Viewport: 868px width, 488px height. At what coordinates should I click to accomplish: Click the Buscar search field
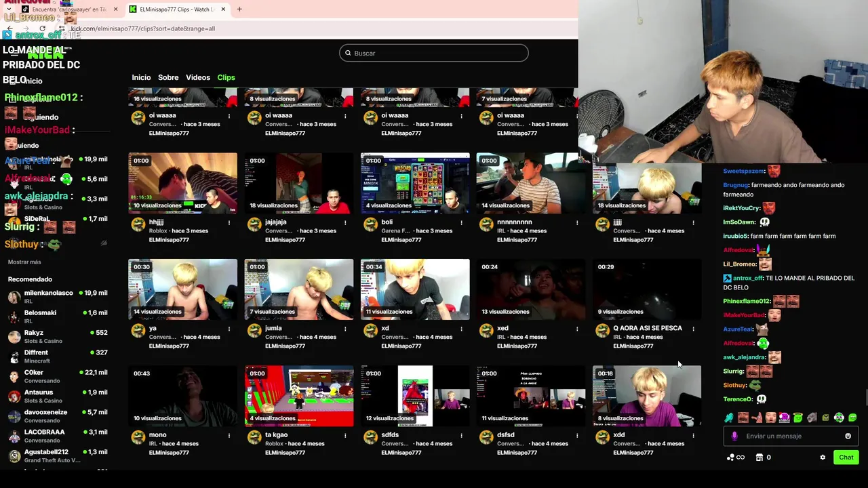pyautogui.click(x=434, y=53)
